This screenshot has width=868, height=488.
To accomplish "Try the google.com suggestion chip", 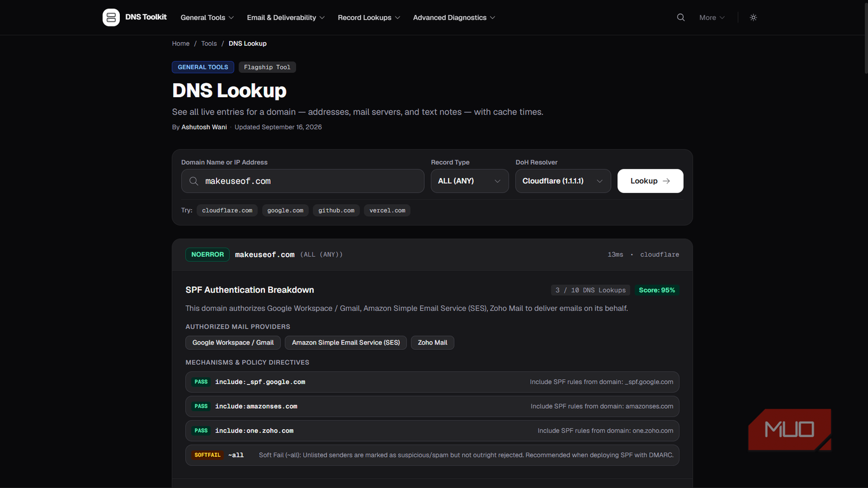I will coord(285,210).
